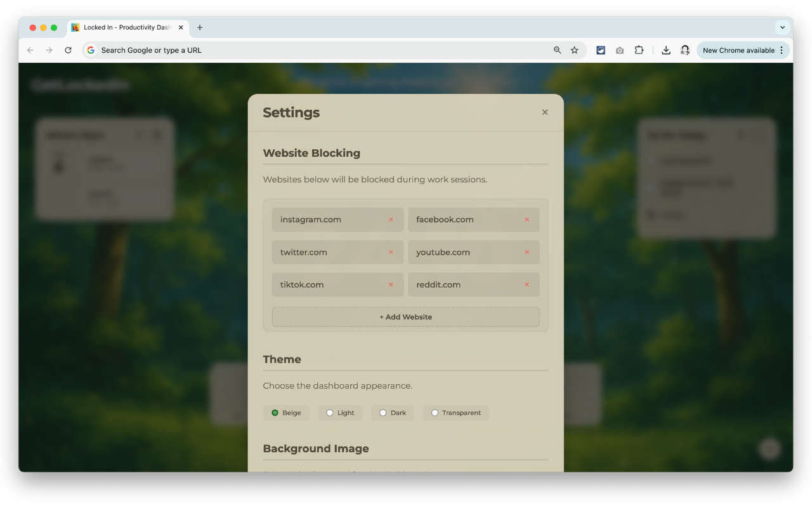Click the browser forward arrow
Screen dimensions: 812x508
(x=49, y=50)
